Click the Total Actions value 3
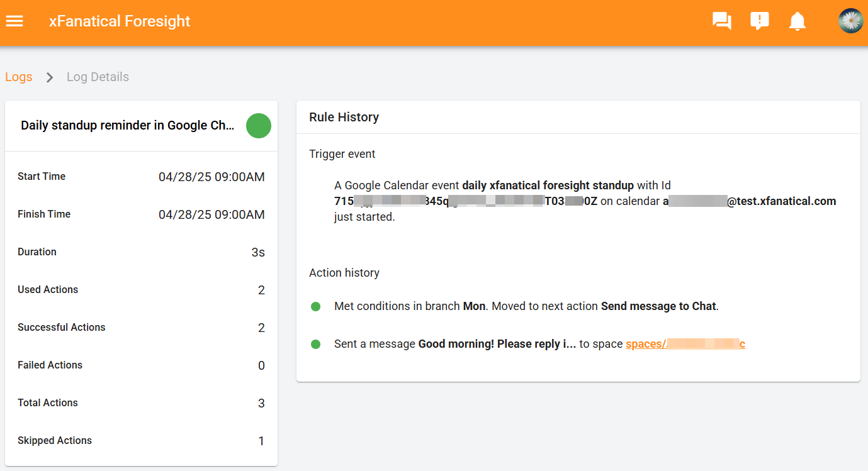The image size is (868, 471). point(261,403)
